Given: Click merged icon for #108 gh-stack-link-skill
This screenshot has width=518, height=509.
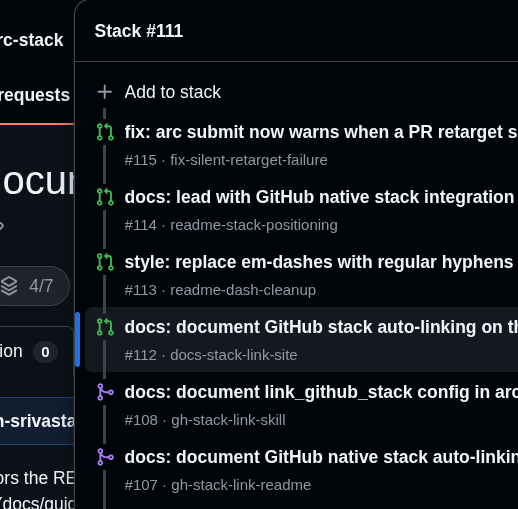Looking at the screenshot, I should (x=105, y=392).
